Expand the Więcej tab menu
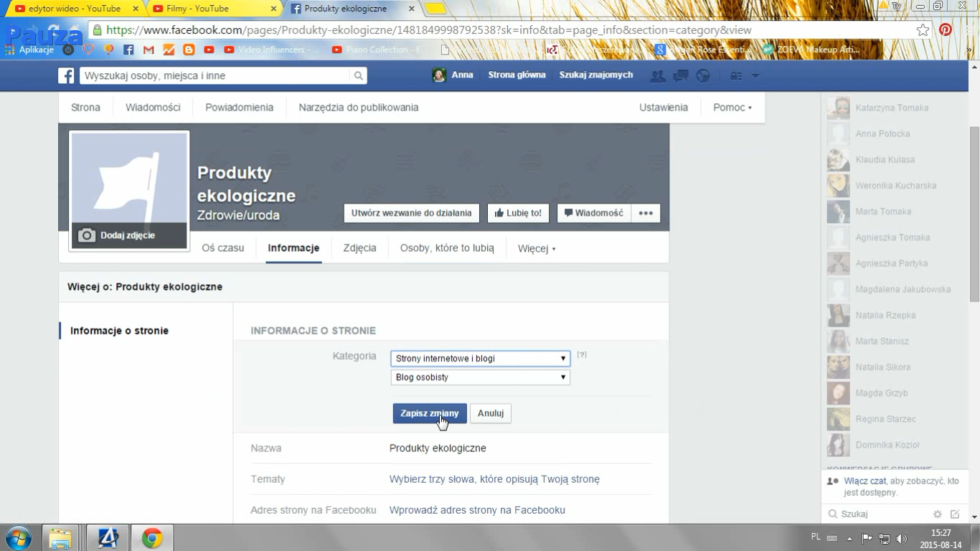 point(537,249)
